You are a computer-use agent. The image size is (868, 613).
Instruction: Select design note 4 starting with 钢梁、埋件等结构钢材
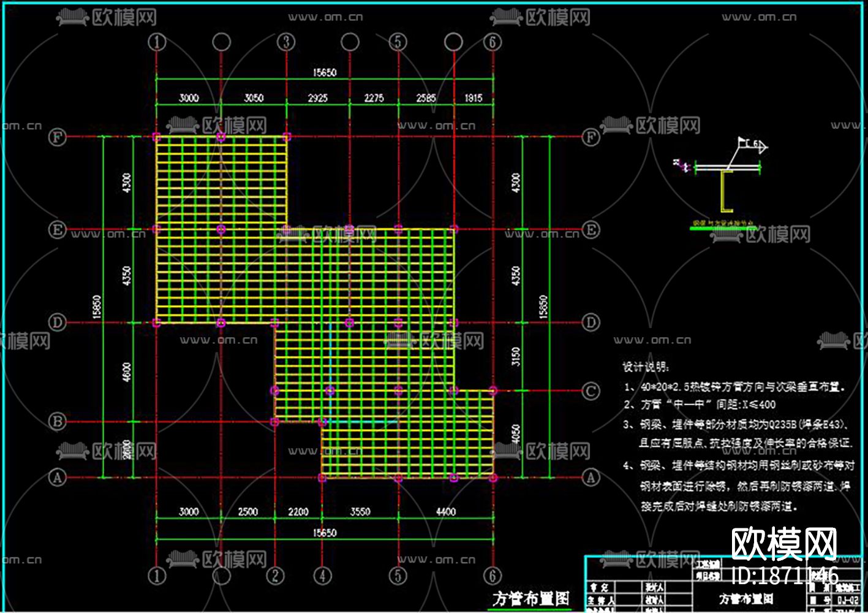point(739,486)
